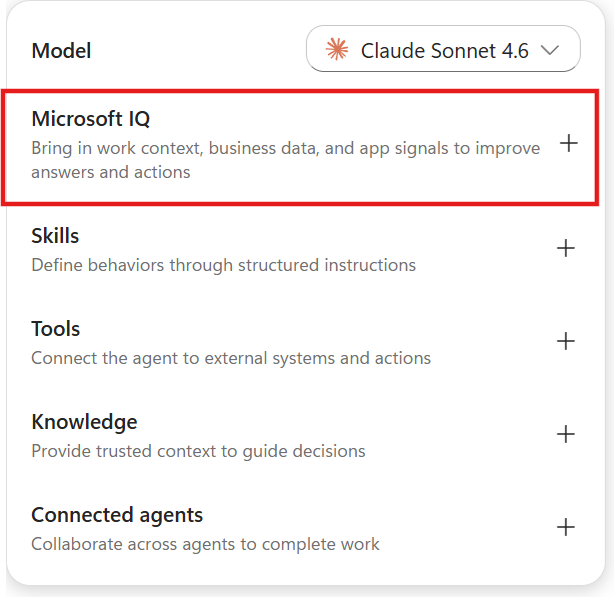614x597 pixels.
Task: Add a connected agent with plus icon
Action: [566, 527]
